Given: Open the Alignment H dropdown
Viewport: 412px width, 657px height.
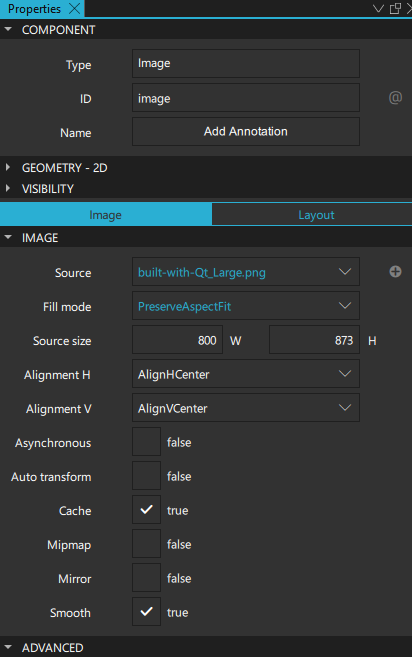Looking at the screenshot, I should coord(246,374).
